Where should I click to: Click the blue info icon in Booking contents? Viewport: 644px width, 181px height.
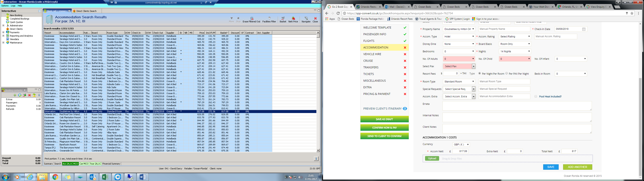click(x=39, y=95)
